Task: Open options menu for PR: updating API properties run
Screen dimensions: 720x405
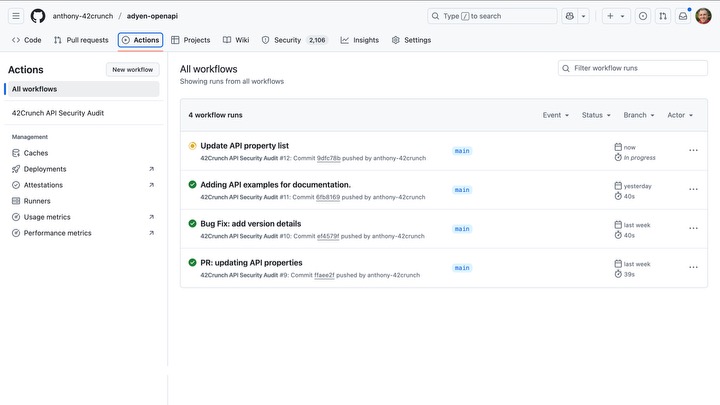Action: (x=693, y=268)
